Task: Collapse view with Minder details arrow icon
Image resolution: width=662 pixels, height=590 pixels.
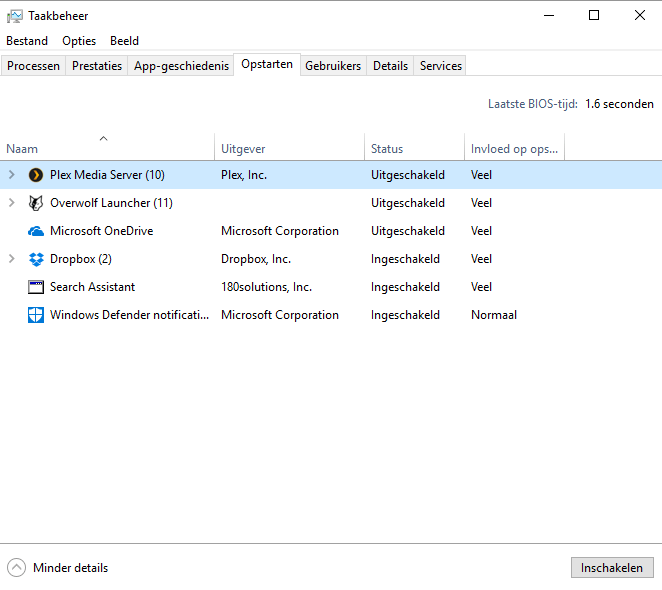Action: click(16, 568)
